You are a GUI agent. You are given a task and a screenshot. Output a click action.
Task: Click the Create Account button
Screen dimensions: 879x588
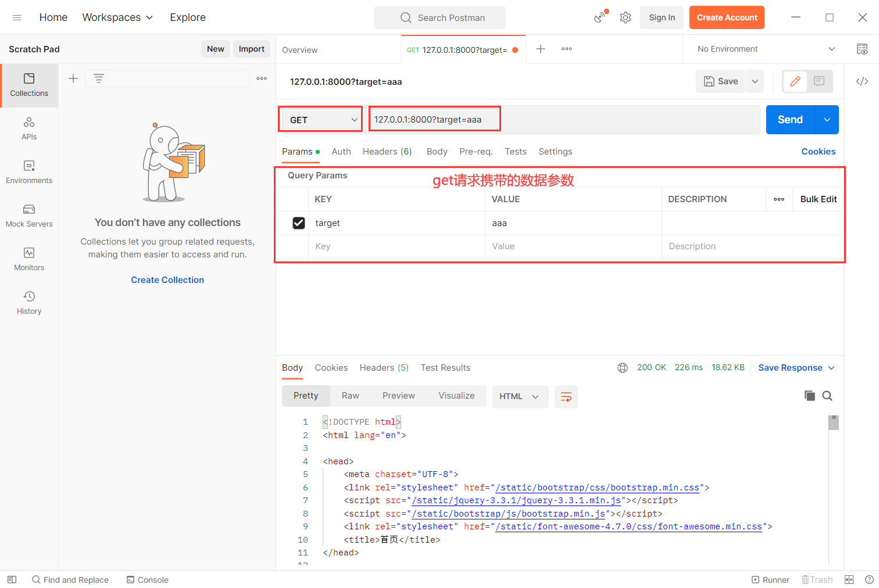coord(727,17)
